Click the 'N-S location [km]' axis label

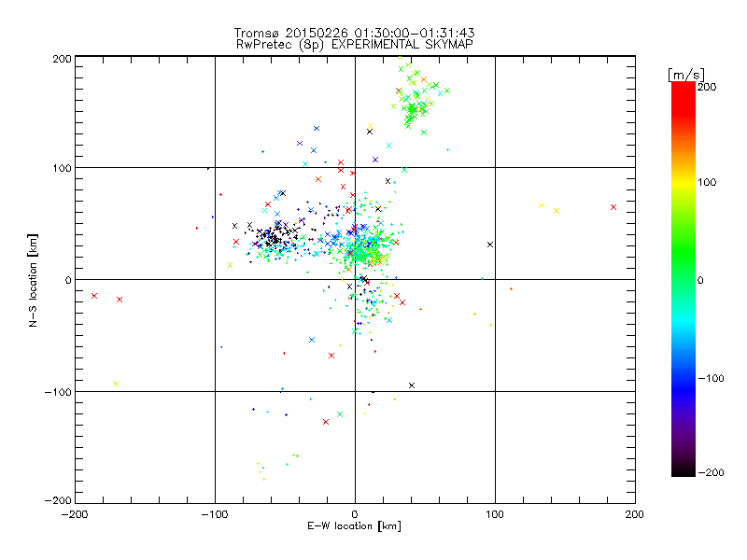click(x=33, y=281)
